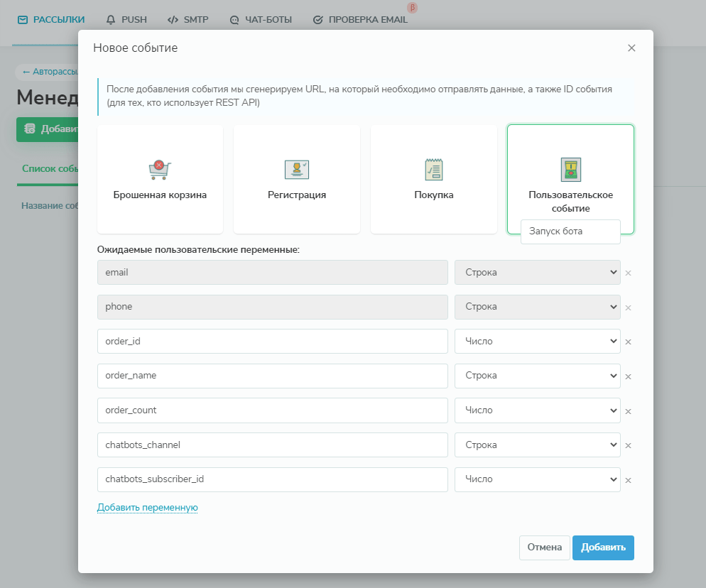
Task: Go to the SMTP tab
Action: tap(188, 20)
